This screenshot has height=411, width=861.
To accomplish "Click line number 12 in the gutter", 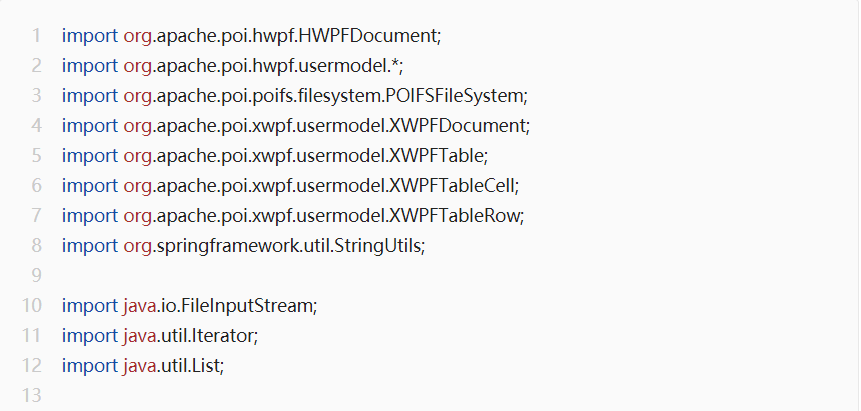I will tap(31, 365).
